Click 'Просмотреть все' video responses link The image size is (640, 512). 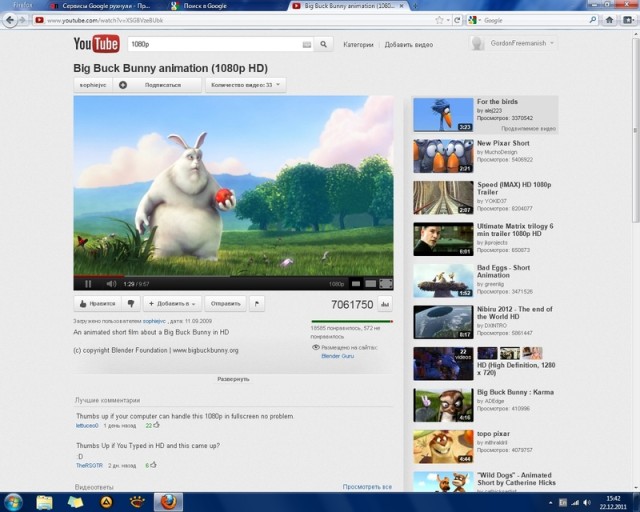[367, 487]
